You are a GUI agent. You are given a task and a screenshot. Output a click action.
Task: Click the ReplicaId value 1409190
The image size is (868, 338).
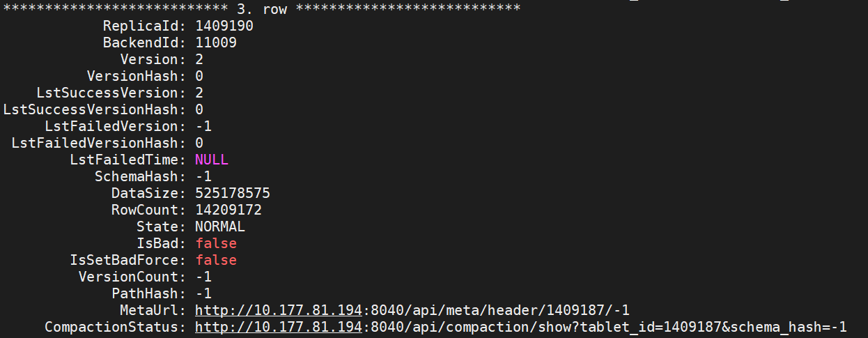pos(224,26)
